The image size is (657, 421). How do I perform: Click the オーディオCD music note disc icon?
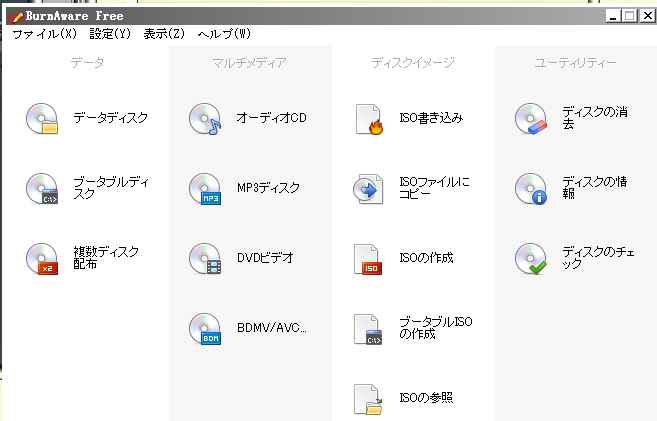pyautogui.click(x=205, y=119)
